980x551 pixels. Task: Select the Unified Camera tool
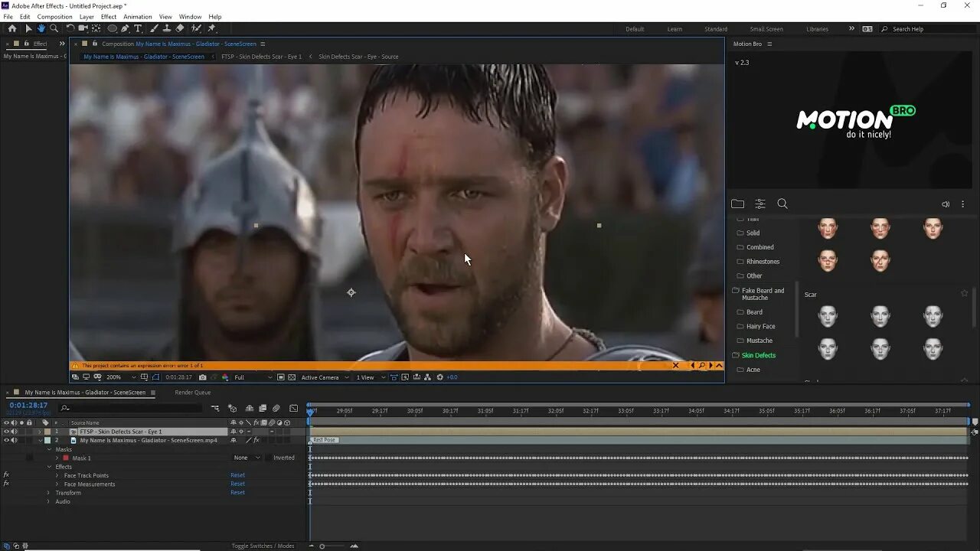83,28
